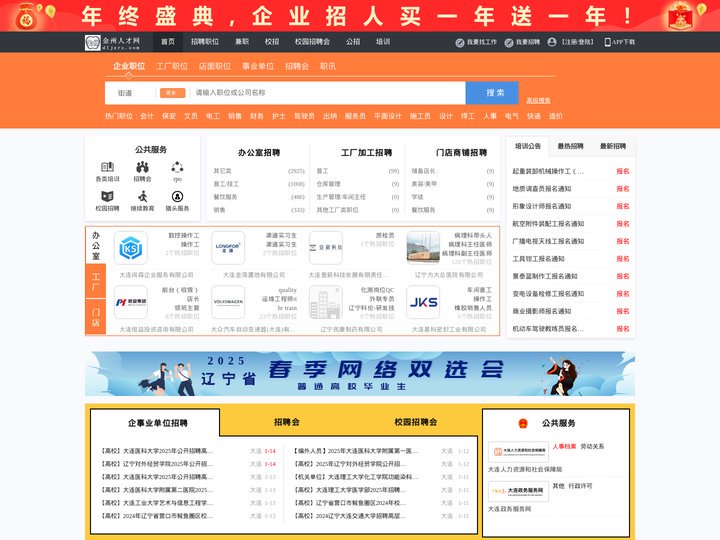Click 报名 for 航空附件装配工报名通知
The width and height of the screenshot is (720, 540).
[x=623, y=224]
